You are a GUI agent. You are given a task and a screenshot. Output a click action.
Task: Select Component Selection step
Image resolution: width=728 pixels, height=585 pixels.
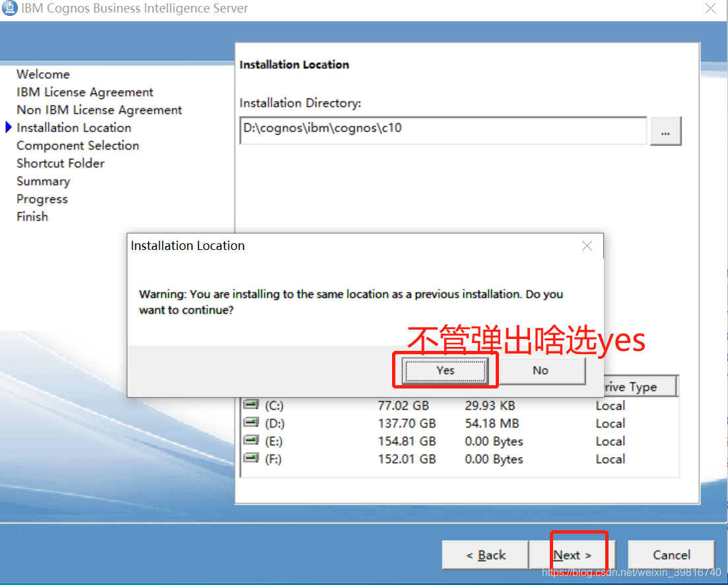tap(78, 146)
